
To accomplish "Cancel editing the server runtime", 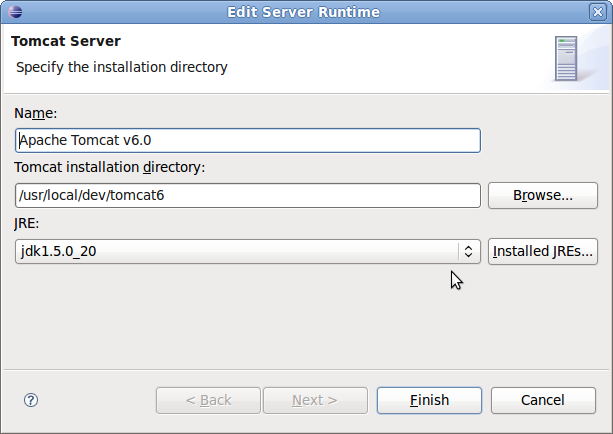I will (543, 400).
